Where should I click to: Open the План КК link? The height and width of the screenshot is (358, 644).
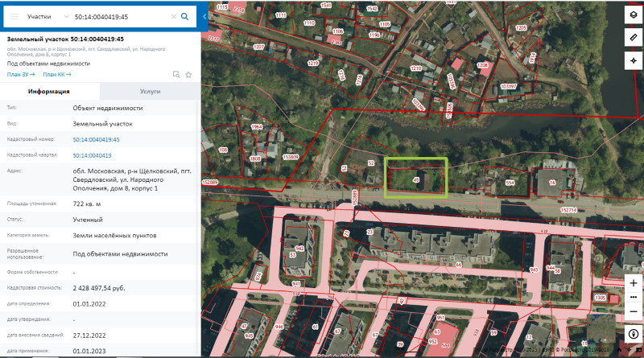[56, 75]
